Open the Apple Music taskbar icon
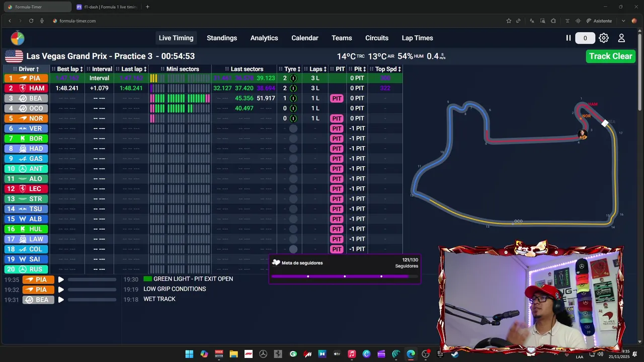This screenshot has height=362, width=644. (352, 354)
